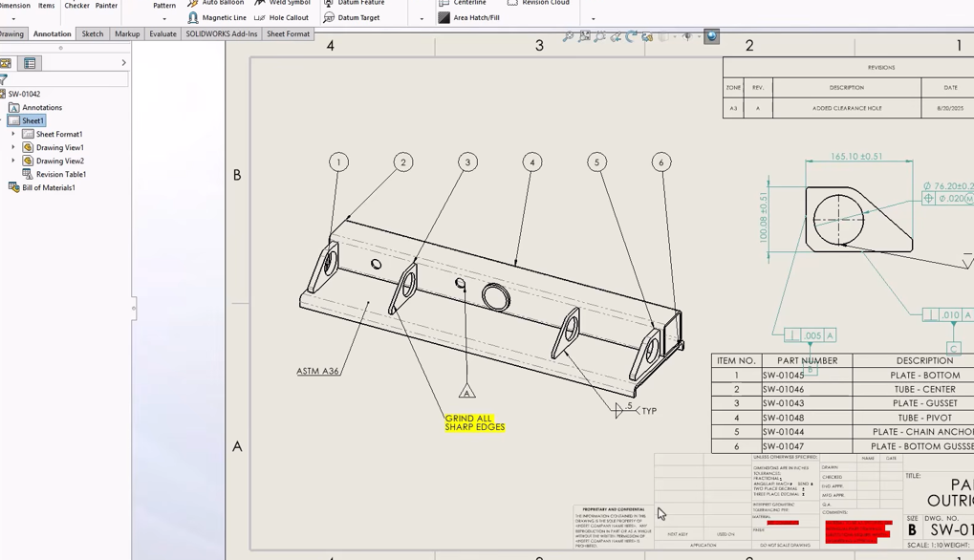Image resolution: width=974 pixels, height=560 pixels.
Task: Expand the Drawing View1 tree node
Action: point(13,147)
